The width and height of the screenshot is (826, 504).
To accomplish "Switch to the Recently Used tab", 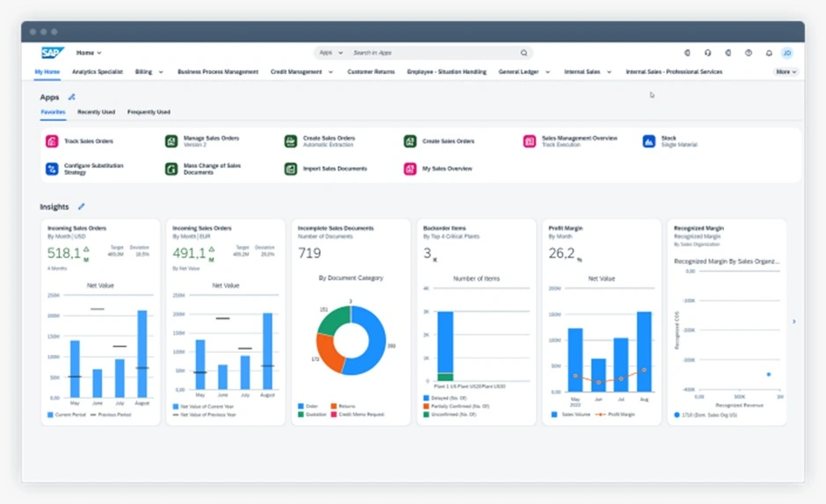I will point(96,112).
